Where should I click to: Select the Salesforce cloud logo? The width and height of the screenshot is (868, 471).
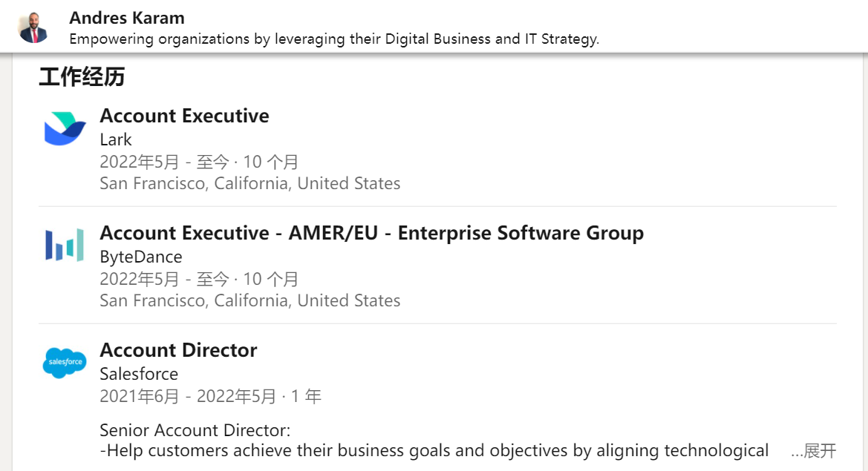pos(65,363)
